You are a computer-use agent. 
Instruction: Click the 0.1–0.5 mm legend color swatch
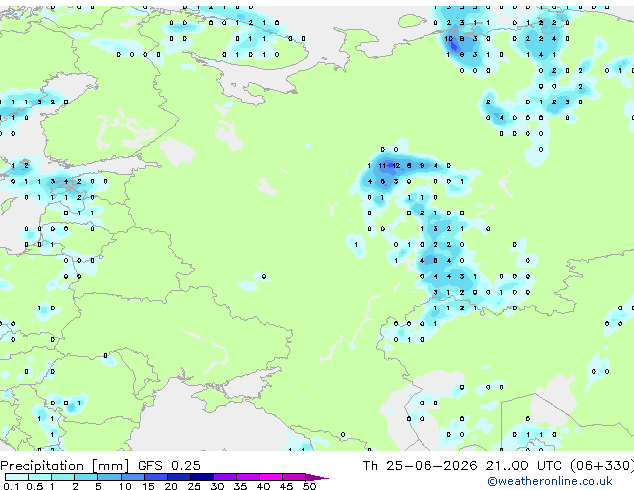coord(17,477)
